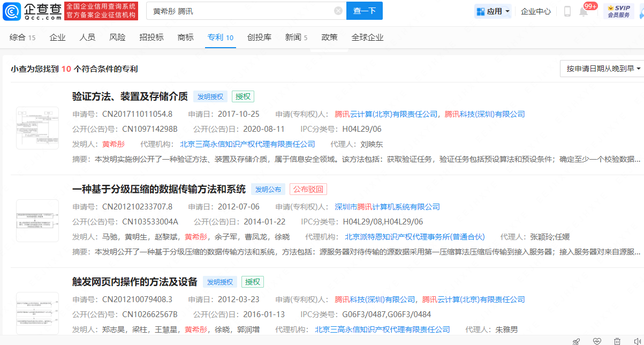Click agency 北京三高永信 in first patent
Screen dimensions: 644x345
(247, 144)
